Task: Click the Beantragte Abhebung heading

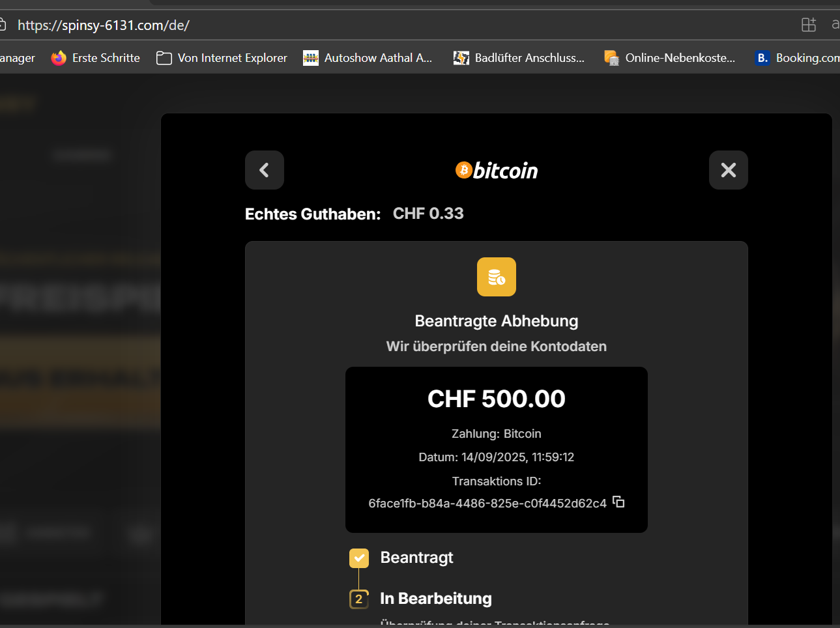Action: pos(496,321)
